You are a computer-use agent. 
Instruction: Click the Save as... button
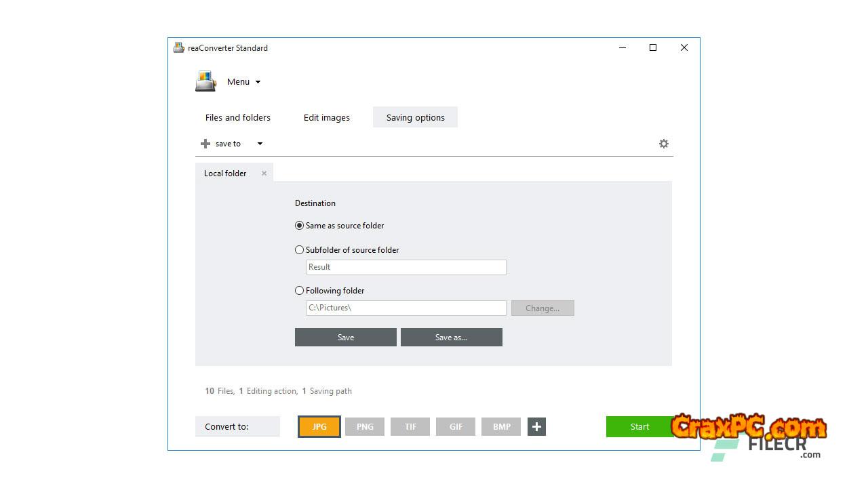[x=451, y=338]
